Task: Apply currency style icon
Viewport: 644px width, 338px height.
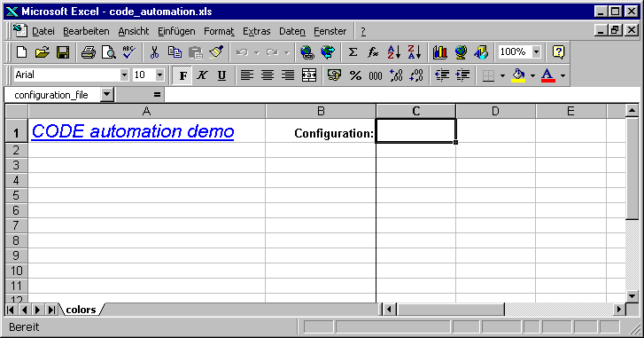Action: click(x=334, y=75)
